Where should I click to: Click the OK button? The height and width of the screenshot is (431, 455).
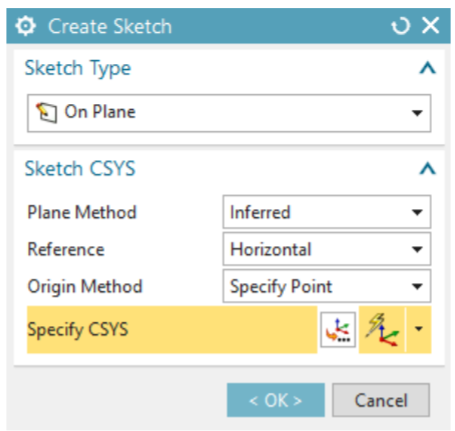[x=276, y=400]
